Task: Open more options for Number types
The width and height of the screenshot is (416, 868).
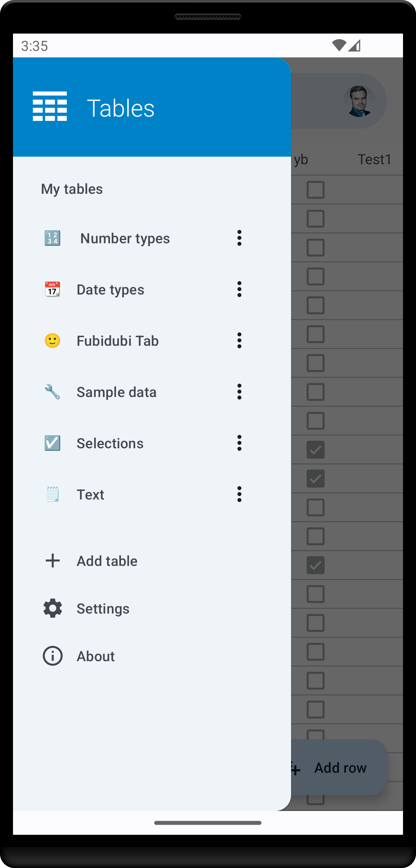Action: pyautogui.click(x=239, y=238)
